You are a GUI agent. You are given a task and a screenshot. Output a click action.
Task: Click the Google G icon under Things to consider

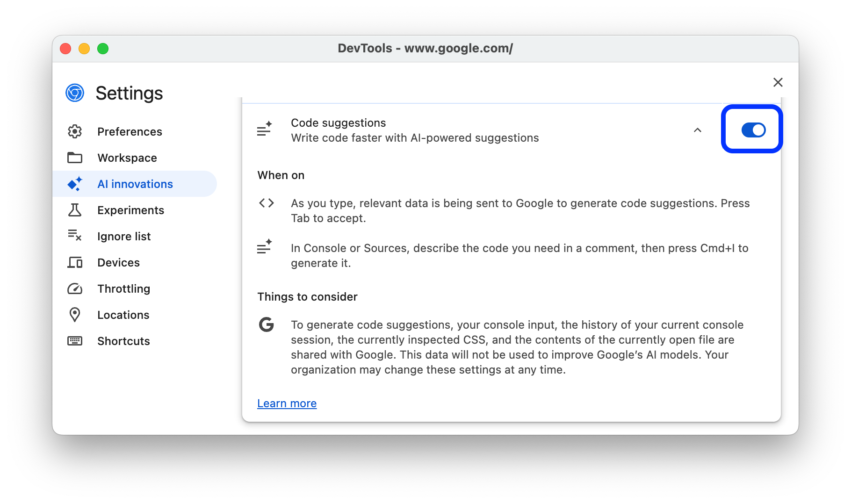coord(266,325)
